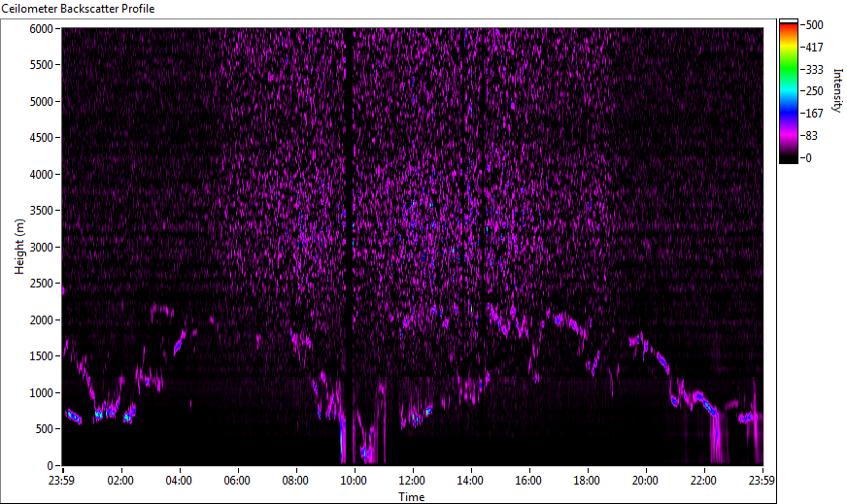
Task: Click the 500 intensity scale label
Action: tap(814, 25)
